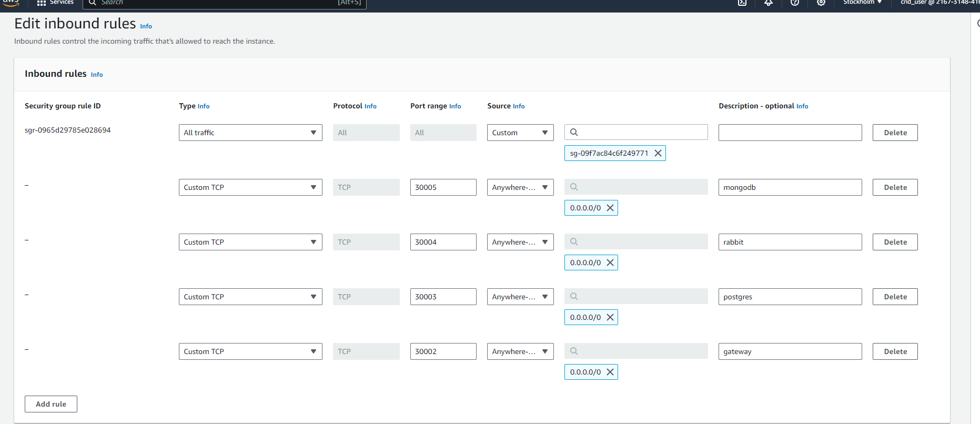Click the empty description field of first rule
The image size is (980, 424).
(790, 133)
